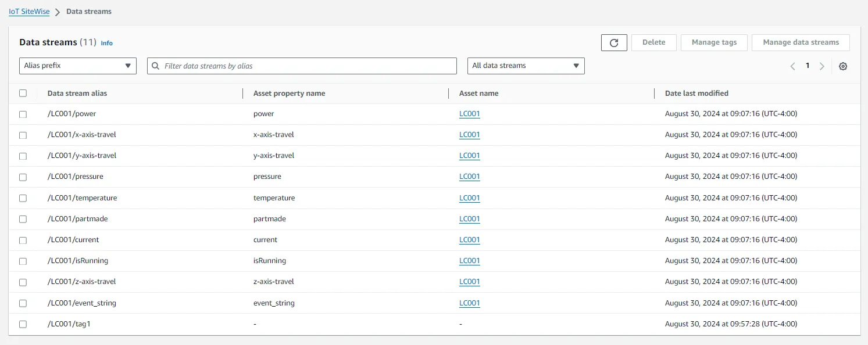Image resolution: width=868 pixels, height=345 pixels.
Task: Click the z-axis-travel asset property name cell
Action: point(274,282)
